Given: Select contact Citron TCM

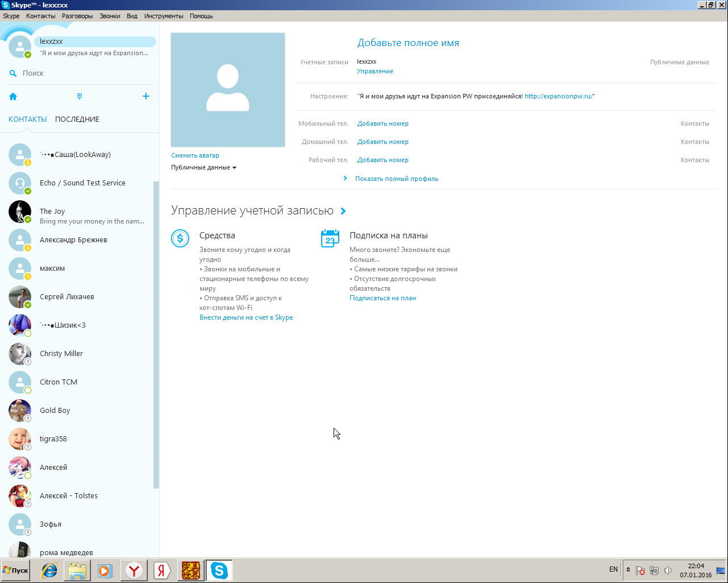Looking at the screenshot, I should pos(80,382).
